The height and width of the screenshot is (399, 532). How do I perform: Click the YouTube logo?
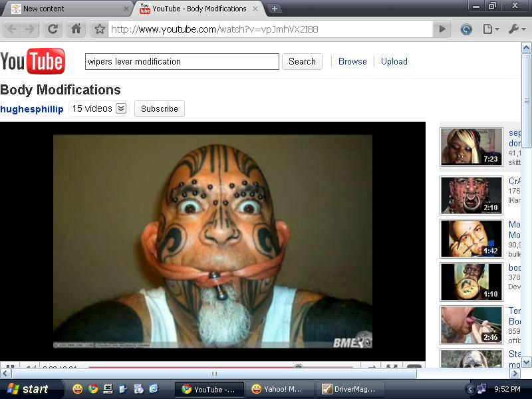click(x=33, y=61)
